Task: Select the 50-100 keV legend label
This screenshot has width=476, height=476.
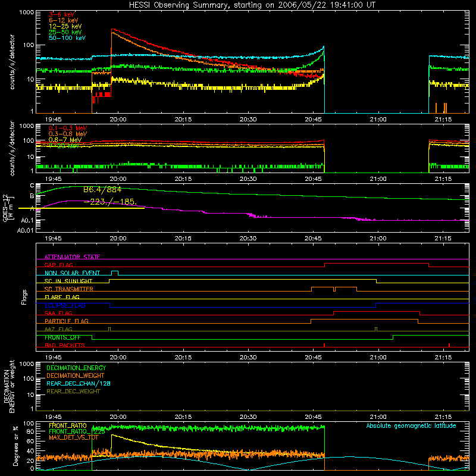Action: tap(67, 38)
